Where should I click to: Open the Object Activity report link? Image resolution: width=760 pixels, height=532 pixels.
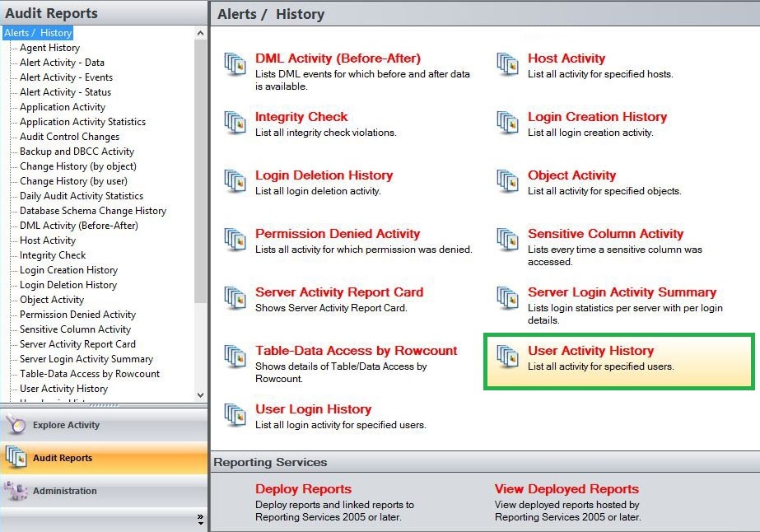click(x=571, y=175)
